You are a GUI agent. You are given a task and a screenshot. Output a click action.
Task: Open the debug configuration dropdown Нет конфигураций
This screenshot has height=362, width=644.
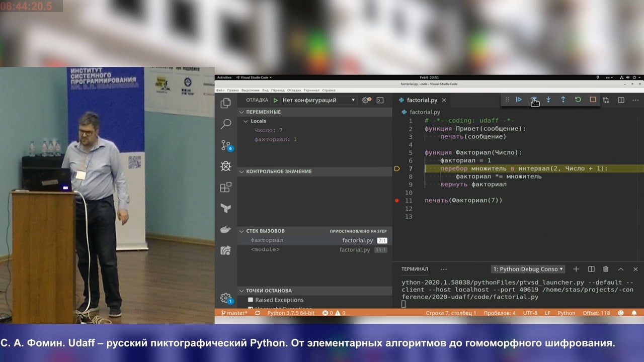click(318, 100)
